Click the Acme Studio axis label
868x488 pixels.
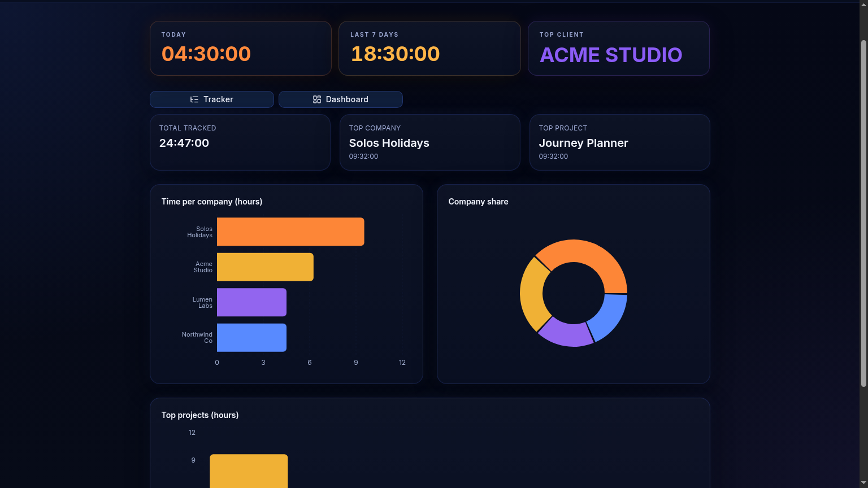(x=203, y=267)
